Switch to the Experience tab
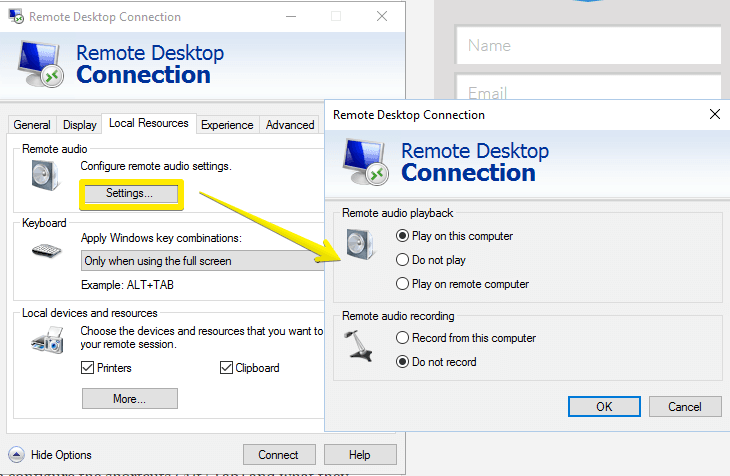The height and width of the screenshot is (476, 730). (227, 125)
